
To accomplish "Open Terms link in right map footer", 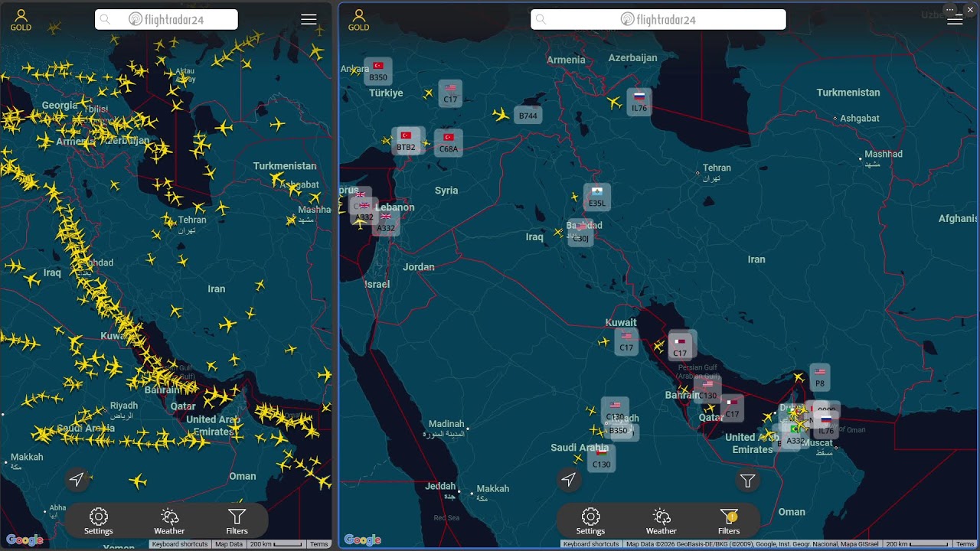I will [965, 544].
